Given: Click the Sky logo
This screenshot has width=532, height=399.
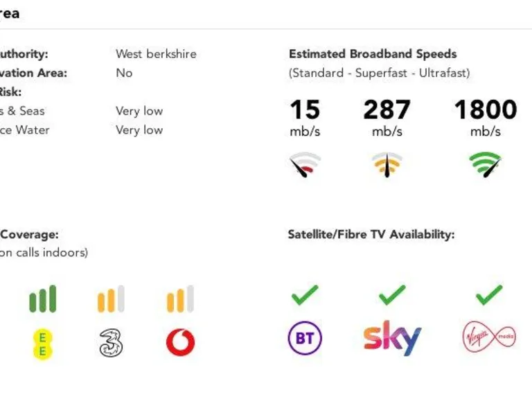Looking at the screenshot, I should [392, 337].
